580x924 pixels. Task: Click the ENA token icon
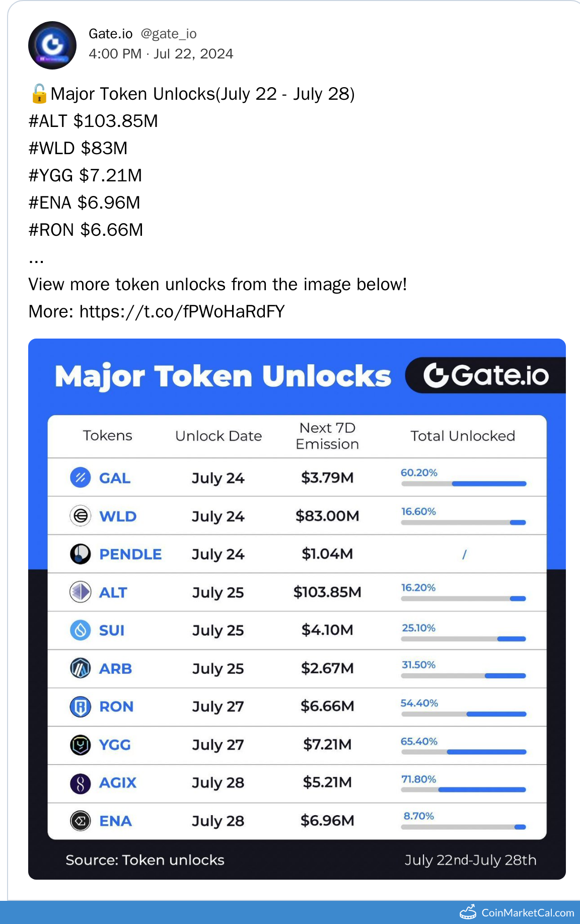click(80, 821)
